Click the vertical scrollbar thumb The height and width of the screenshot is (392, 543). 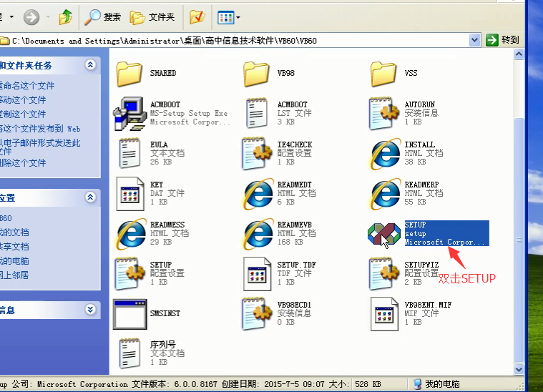(x=519, y=240)
